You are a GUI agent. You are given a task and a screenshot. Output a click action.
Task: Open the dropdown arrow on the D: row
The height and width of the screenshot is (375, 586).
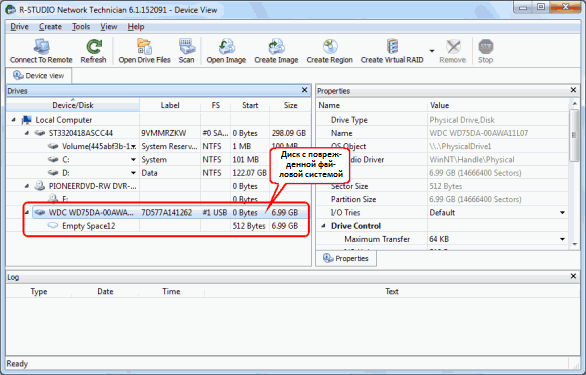pos(133,173)
